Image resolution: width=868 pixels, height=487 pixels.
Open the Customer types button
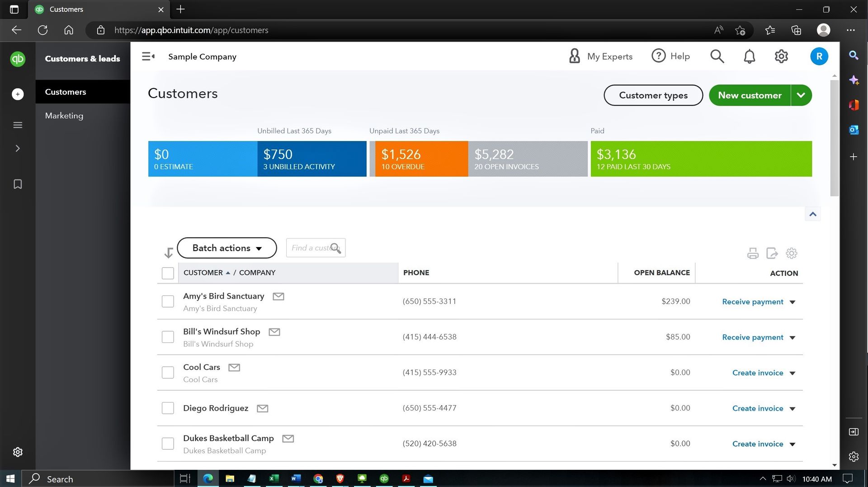(x=653, y=95)
